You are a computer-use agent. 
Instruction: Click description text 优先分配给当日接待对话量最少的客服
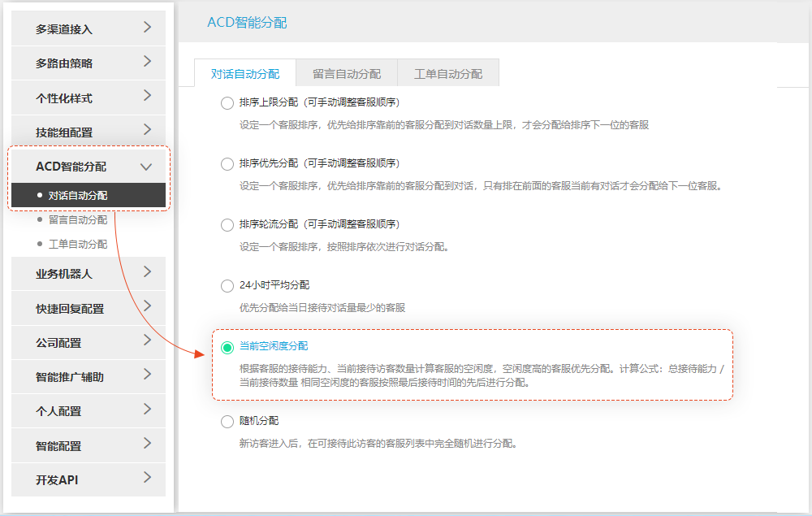point(322,308)
